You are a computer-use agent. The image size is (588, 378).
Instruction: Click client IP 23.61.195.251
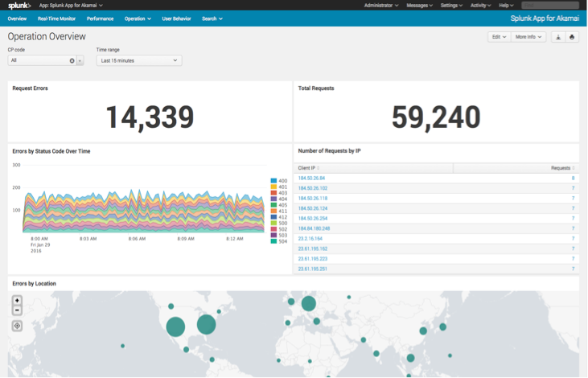[313, 269]
